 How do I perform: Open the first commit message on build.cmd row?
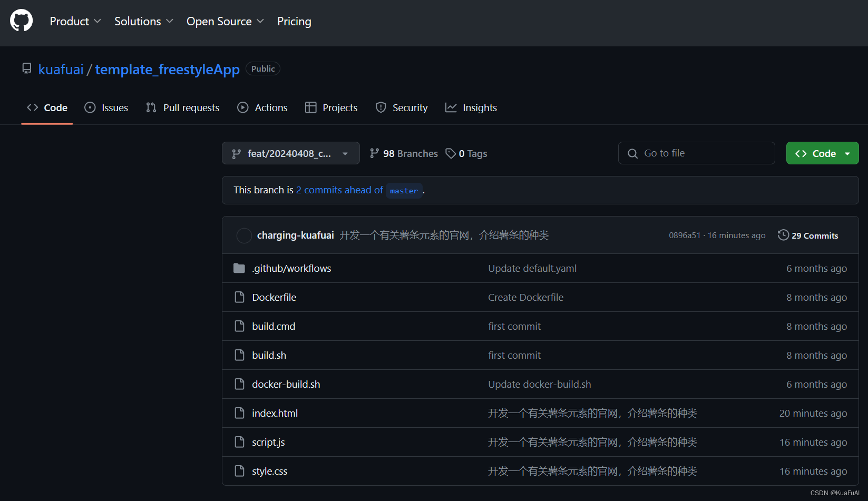pyautogui.click(x=514, y=326)
